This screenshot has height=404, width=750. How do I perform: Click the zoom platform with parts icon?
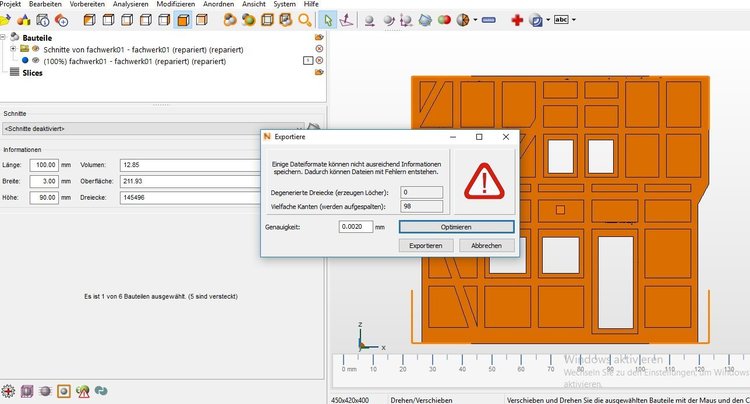tap(286, 20)
